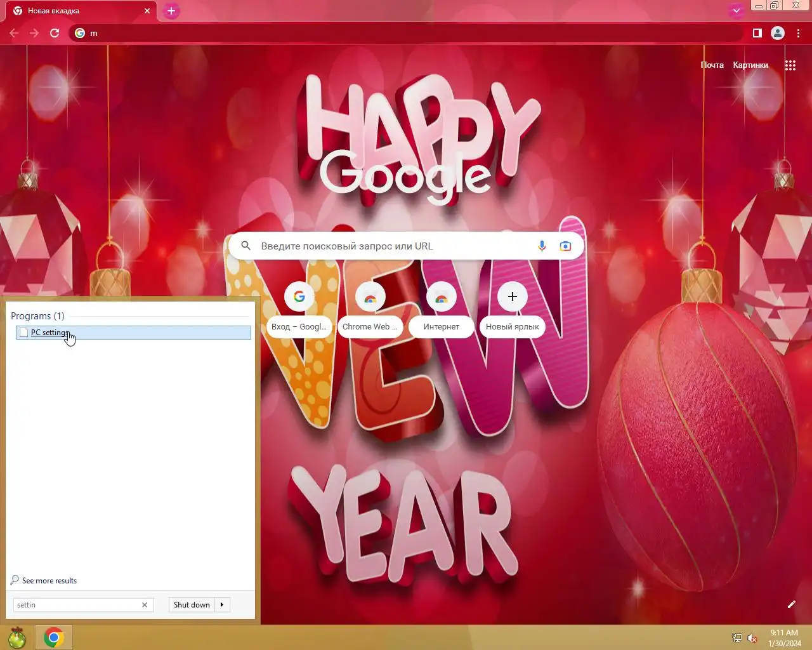Open a new tab with plus button
Viewport: 812px width, 650px height.
click(171, 11)
